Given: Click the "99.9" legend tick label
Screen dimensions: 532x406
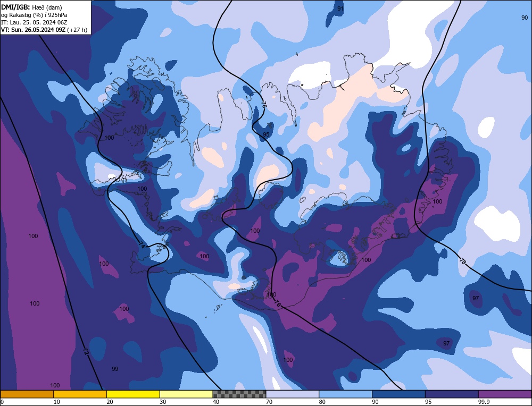Looking at the screenshot, I should [x=484, y=402].
